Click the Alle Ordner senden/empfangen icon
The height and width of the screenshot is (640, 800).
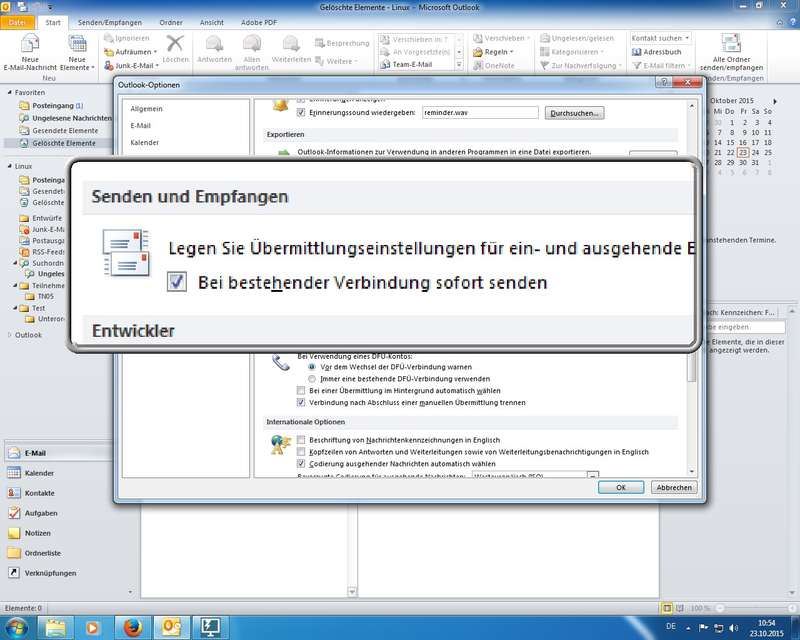[731, 43]
